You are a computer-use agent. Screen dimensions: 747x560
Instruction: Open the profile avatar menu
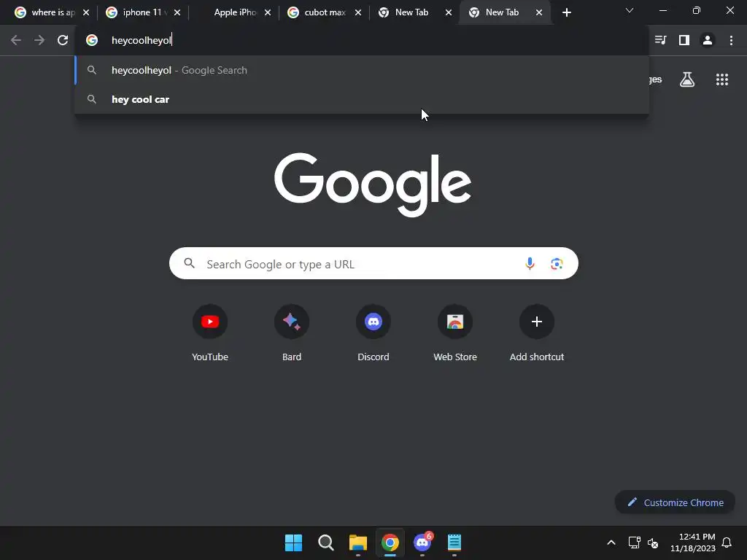(x=708, y=41)
